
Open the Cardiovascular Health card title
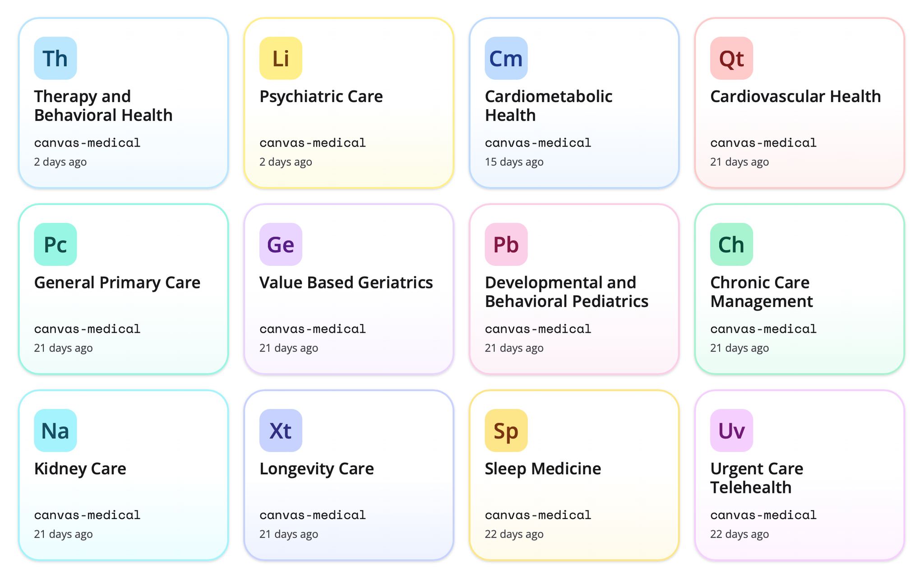795,97
